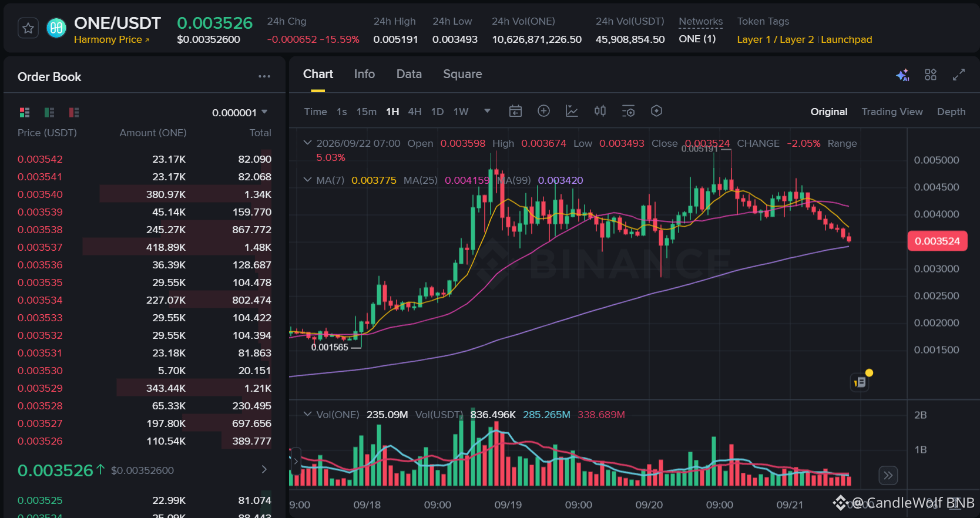
Task: Show only sell orders in order book
Action: 74,112
